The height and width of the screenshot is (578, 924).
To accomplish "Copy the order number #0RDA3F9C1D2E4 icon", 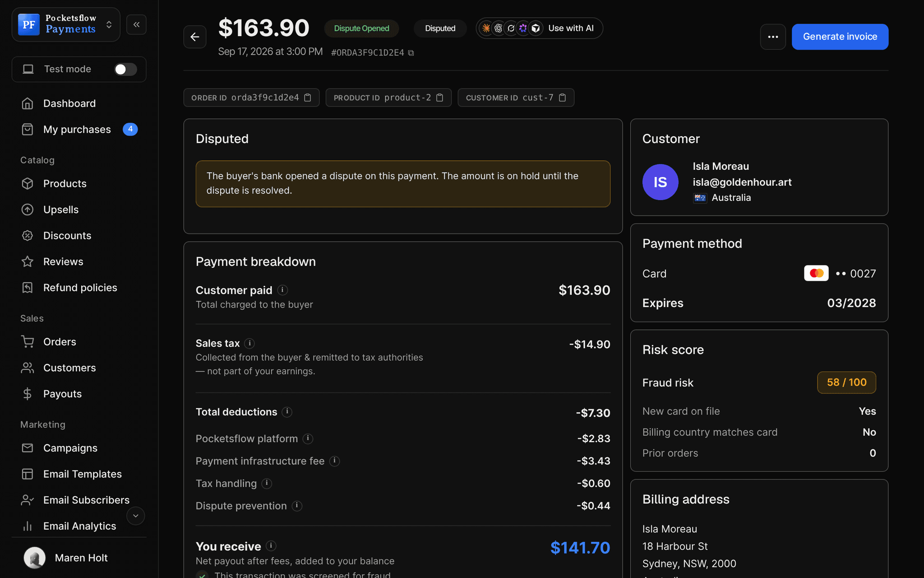I will pyautogui.click(x=411, y=53).
